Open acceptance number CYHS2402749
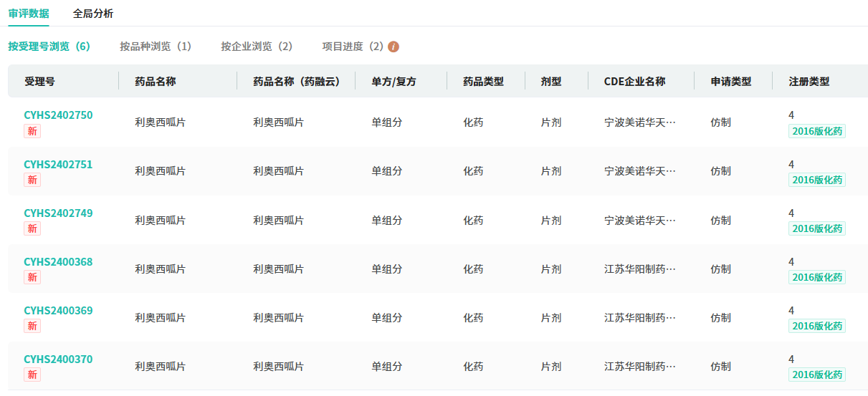 pos(58,213)
